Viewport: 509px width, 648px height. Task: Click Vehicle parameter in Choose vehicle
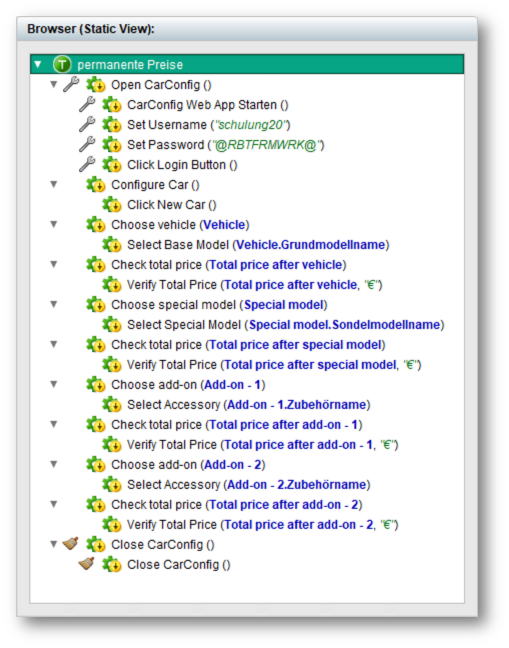(x=225, y=225)
